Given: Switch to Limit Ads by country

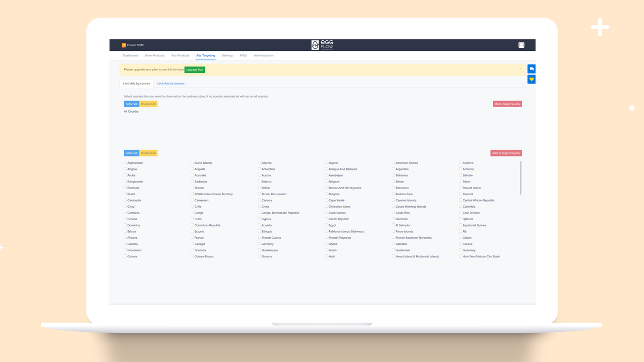Looking at the screenshot, I should coord(137,83).
